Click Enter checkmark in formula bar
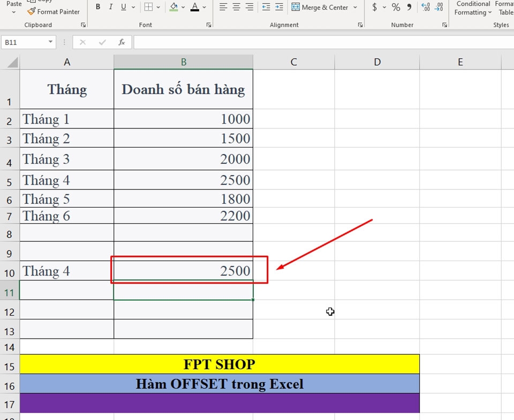514x420 pixels. (102, 42)
